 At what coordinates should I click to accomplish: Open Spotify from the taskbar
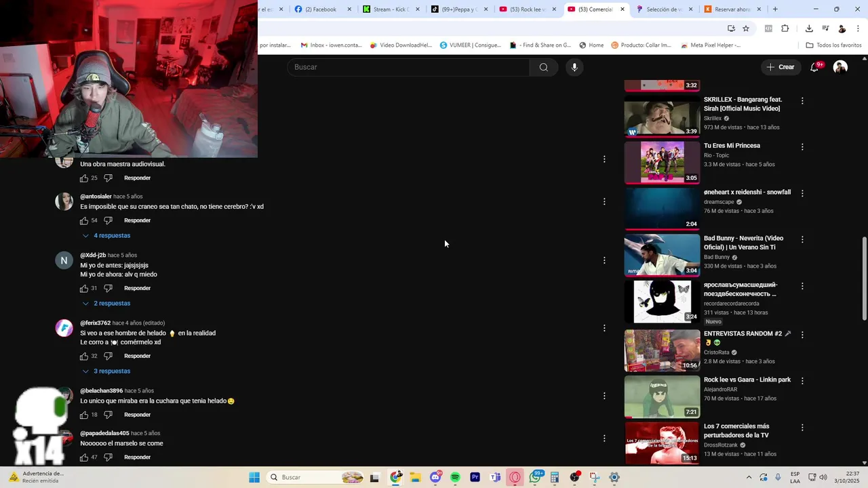pos(455,477)
